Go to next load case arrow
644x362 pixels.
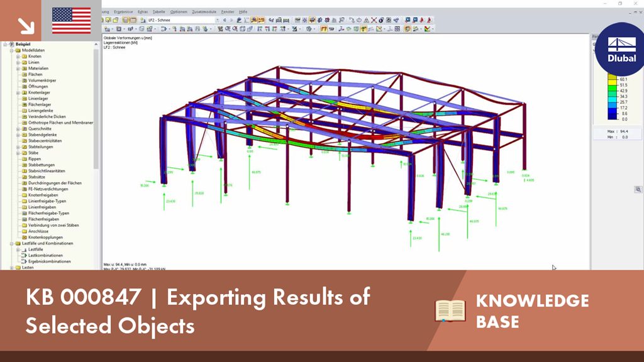231,19
